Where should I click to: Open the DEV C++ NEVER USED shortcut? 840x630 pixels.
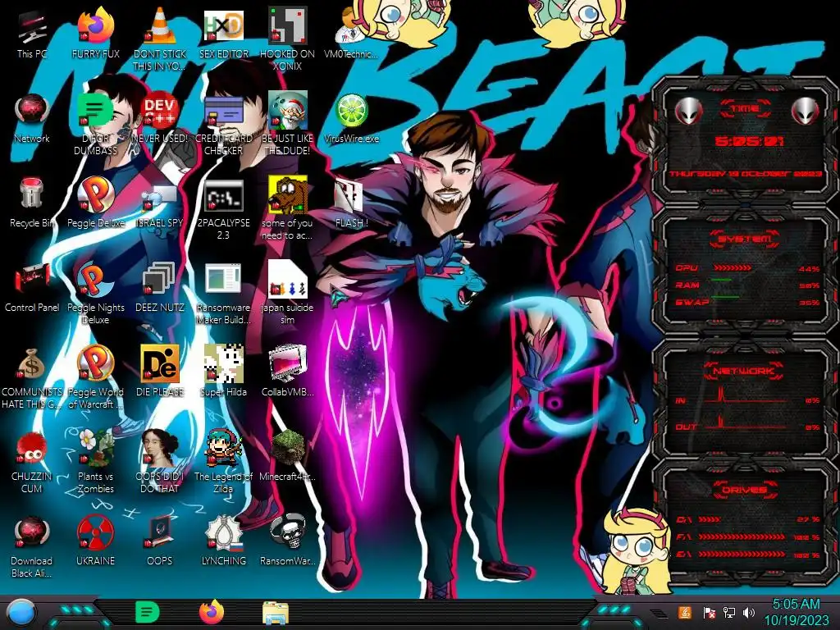point(160,118)
